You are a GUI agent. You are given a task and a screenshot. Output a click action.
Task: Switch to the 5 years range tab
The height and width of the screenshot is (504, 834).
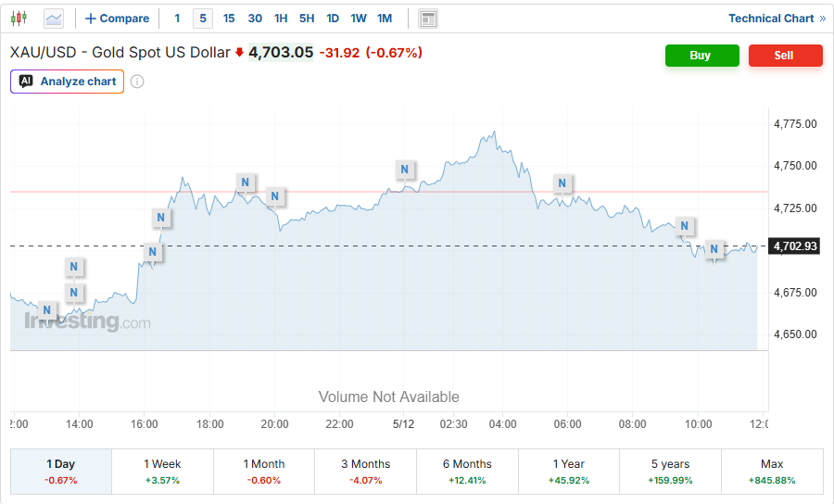tap(670, 472)
